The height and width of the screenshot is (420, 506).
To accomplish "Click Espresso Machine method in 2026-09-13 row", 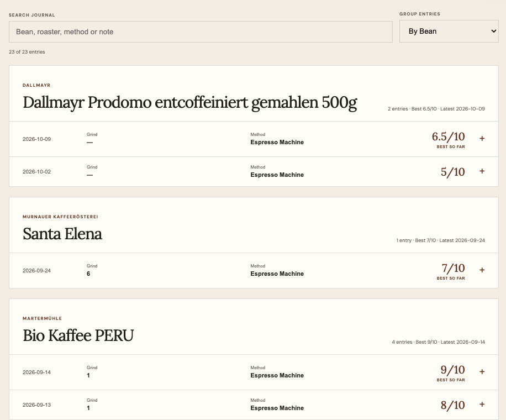I will [277, 408].
